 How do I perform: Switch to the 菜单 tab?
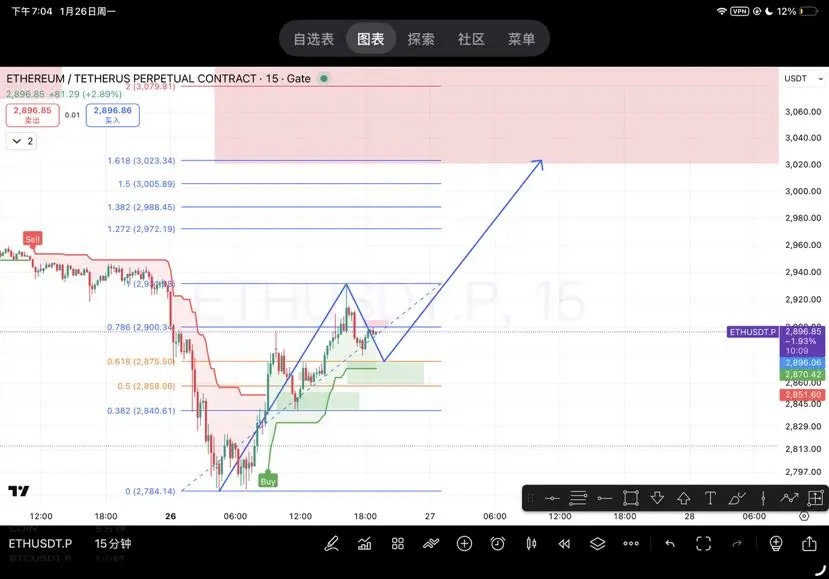pos(521,39)
